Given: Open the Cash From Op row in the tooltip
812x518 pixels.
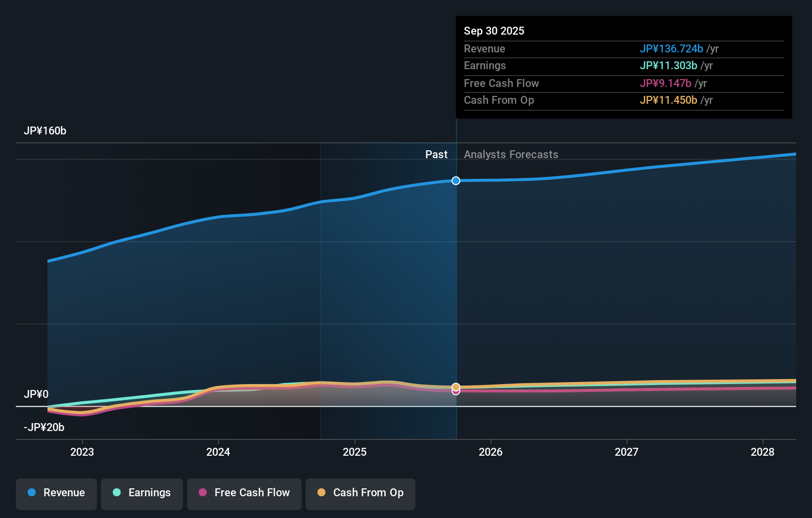Looking at the screenshot, I should (x=499, y=100).
